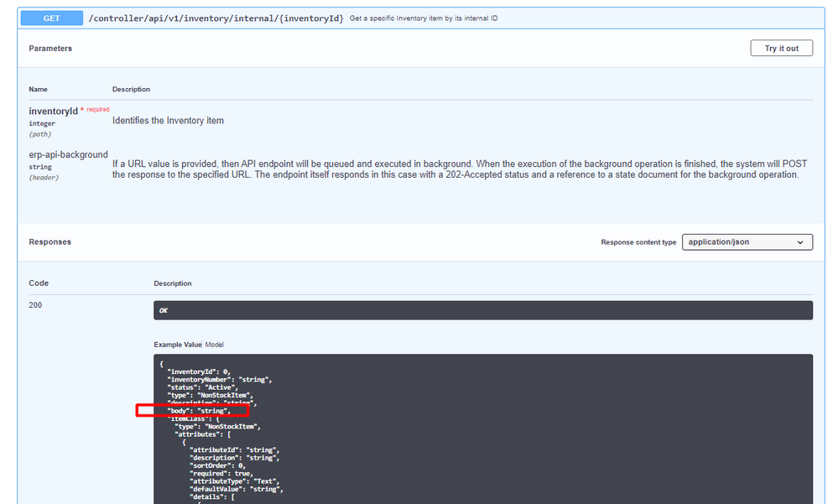This screenshot has width=838, height=504.
Task: Click the endpoint path /controller/api/v1/inventory/internal/{inventoryId}
Action: (216, 18)
